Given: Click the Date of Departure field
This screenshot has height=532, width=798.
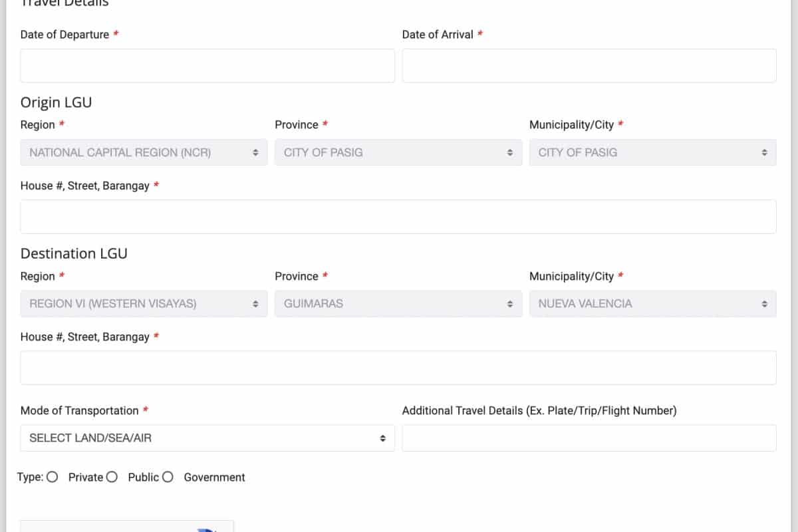Looking at the screenshot, I should (x=207, y=66).
